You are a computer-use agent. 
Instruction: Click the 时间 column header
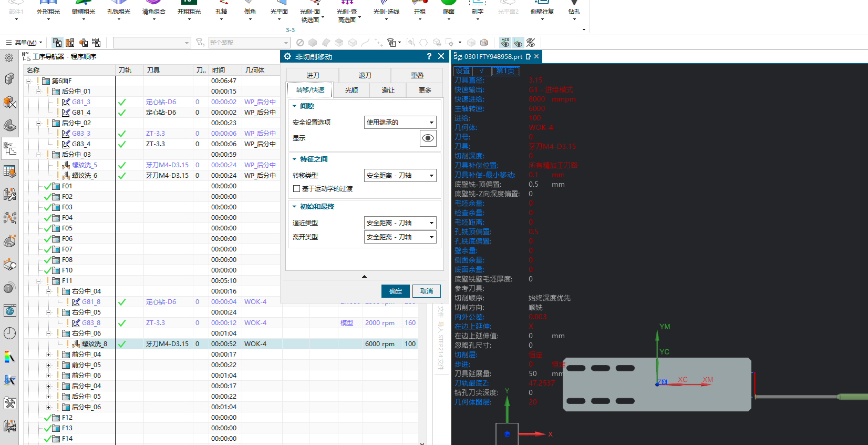pos(225,70)
